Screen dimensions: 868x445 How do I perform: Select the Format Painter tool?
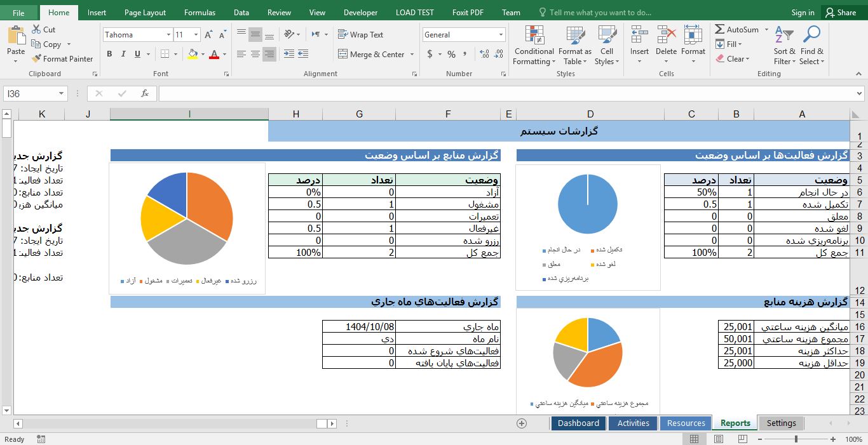(x=62, y=58)
